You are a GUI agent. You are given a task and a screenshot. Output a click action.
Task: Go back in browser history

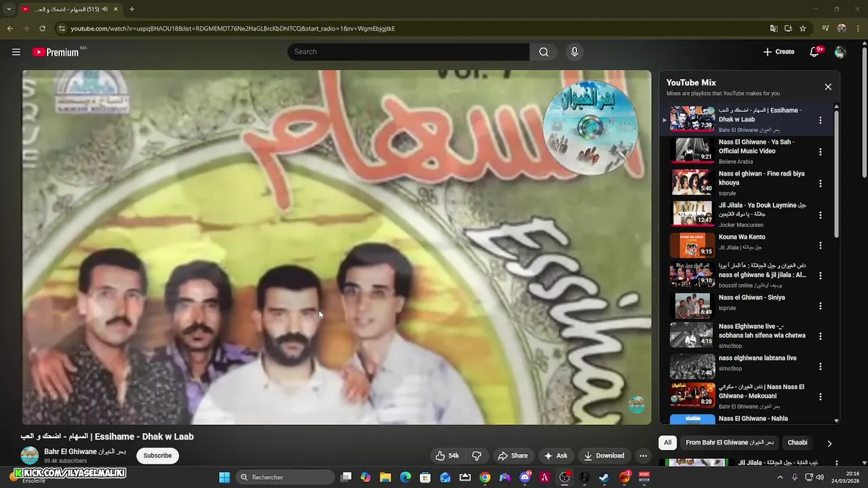[9, 28]
